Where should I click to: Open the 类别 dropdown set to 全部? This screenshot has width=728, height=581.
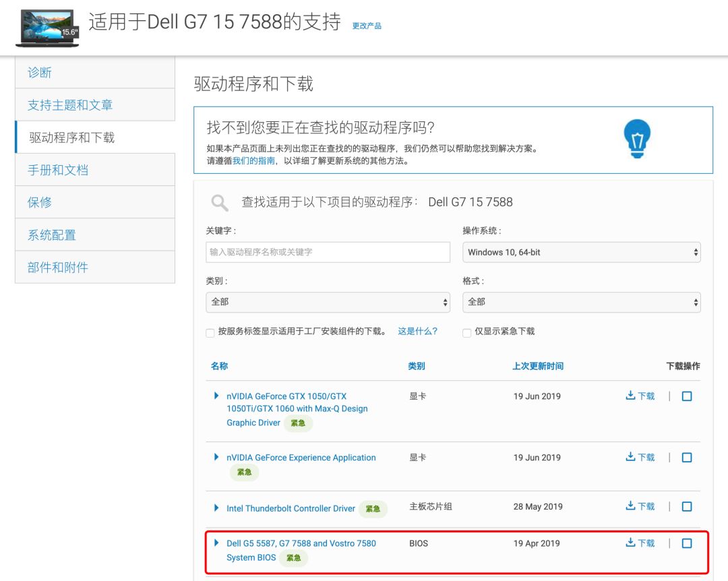pyautogui.click(x=328, y=302)
